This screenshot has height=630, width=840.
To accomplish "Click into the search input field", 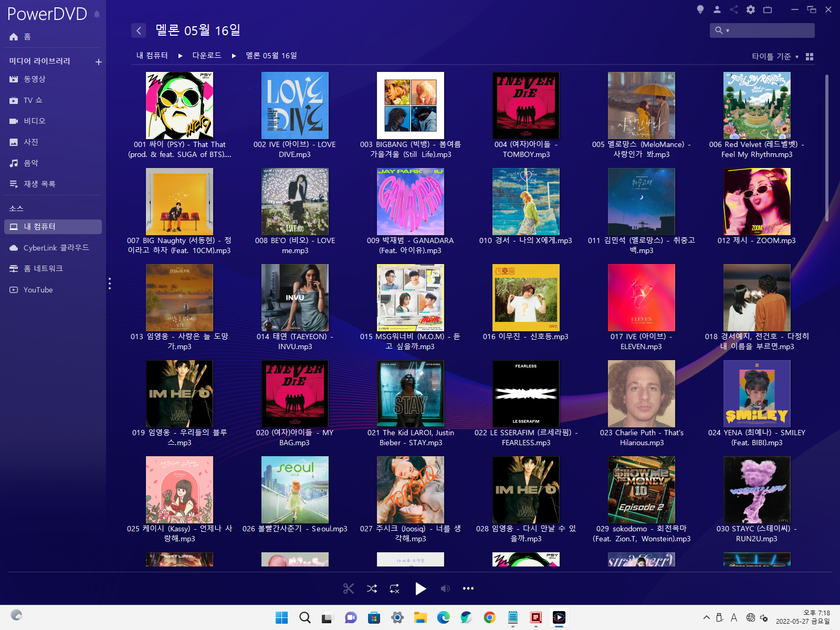I will [x=772, y=30].
